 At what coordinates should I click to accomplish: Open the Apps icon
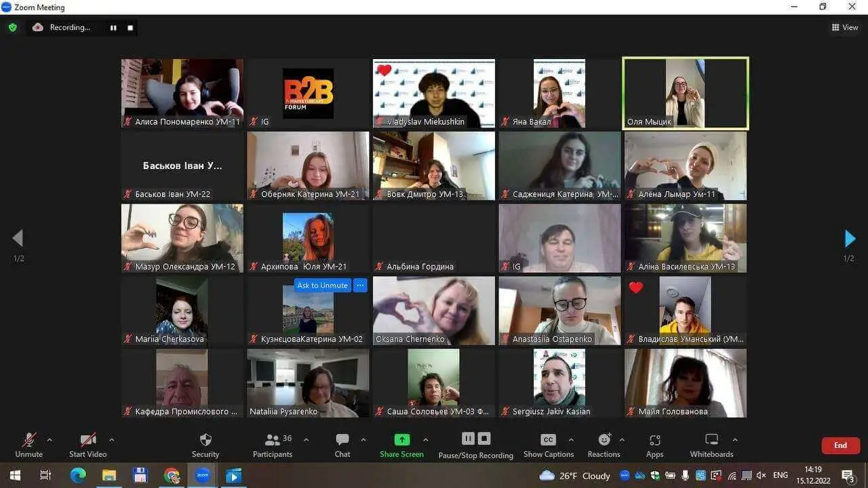[654, 440]
